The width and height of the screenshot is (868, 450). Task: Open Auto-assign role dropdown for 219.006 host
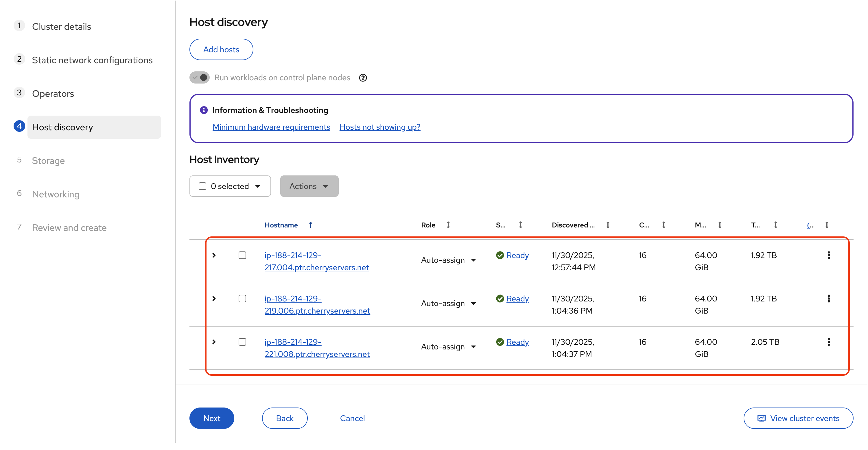tap(449, 303)
